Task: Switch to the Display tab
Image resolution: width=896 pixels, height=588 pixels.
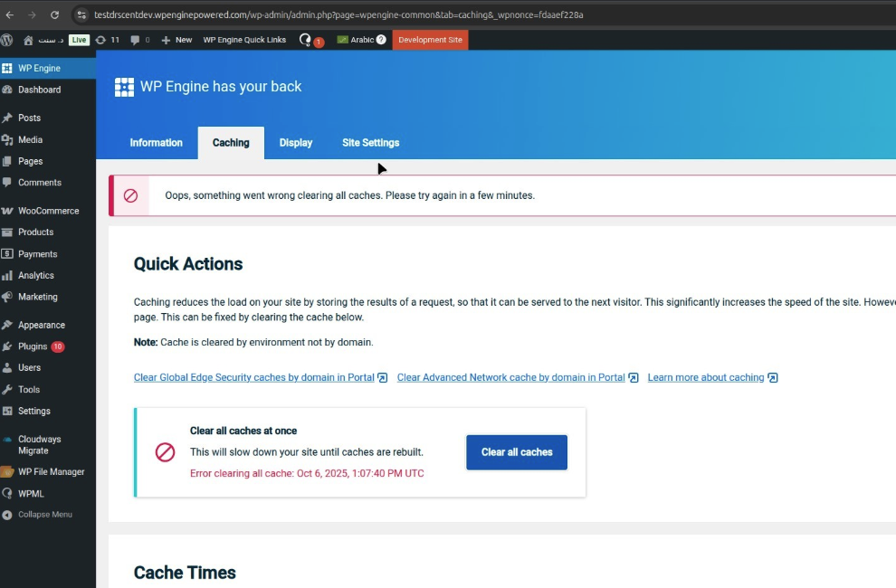Action: tap(295, 143)
